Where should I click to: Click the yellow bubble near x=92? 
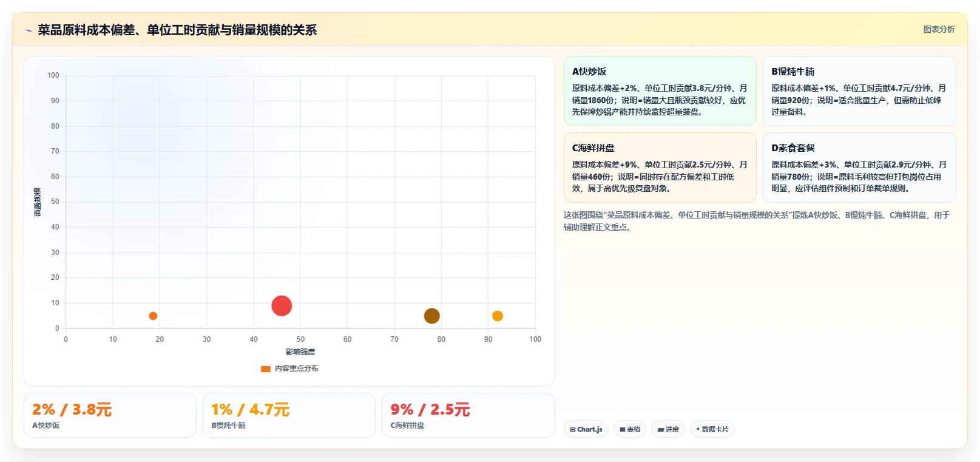(x=498, y=316)
